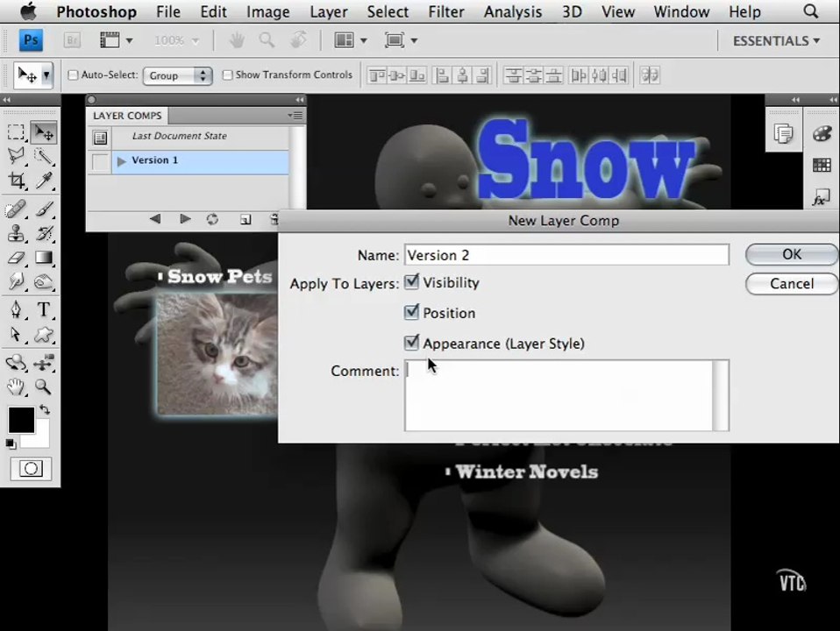Apply previous selected layer comp

155,218
